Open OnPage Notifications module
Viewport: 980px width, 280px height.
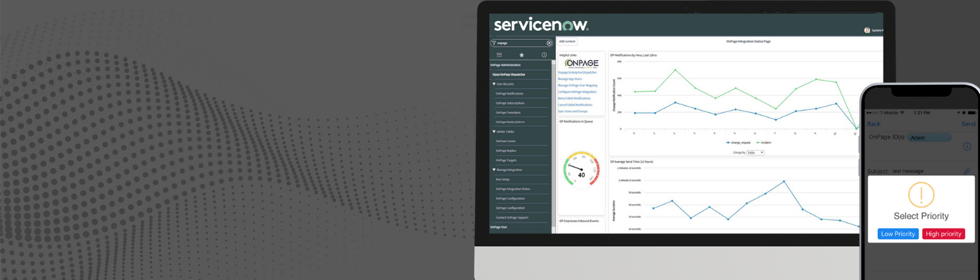(x=510, y=93)
